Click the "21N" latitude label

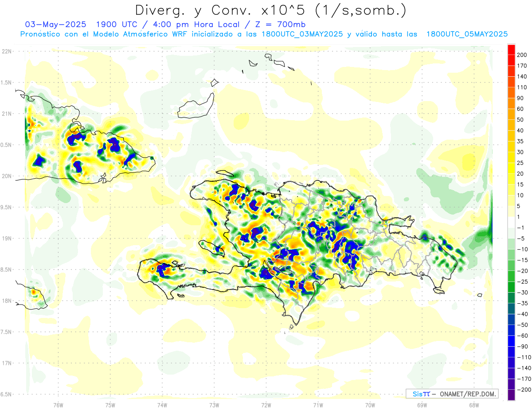tap(7, 114)
